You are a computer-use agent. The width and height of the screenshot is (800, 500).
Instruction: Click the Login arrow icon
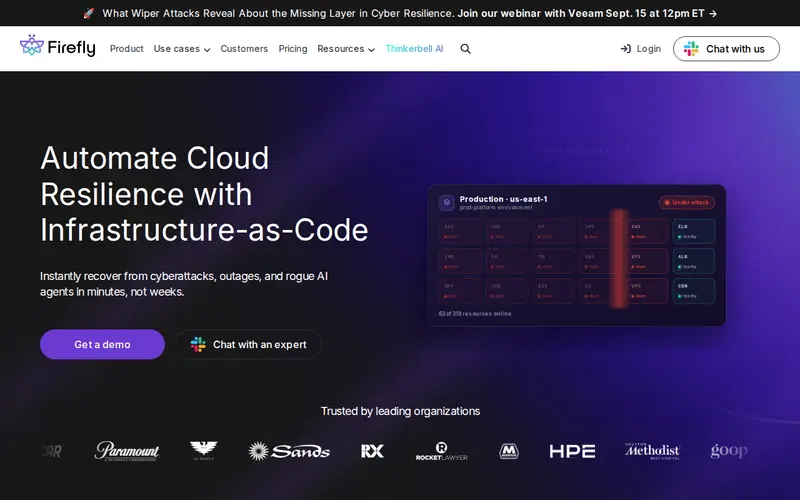[626, 49]
